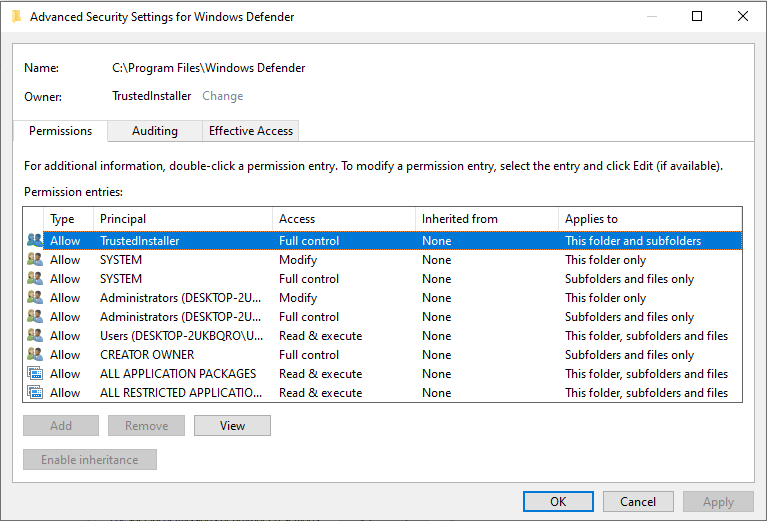Click the icon beside Administrators Modify entry
The height and width of the screenshot is (521, 767).
point(35,297)
